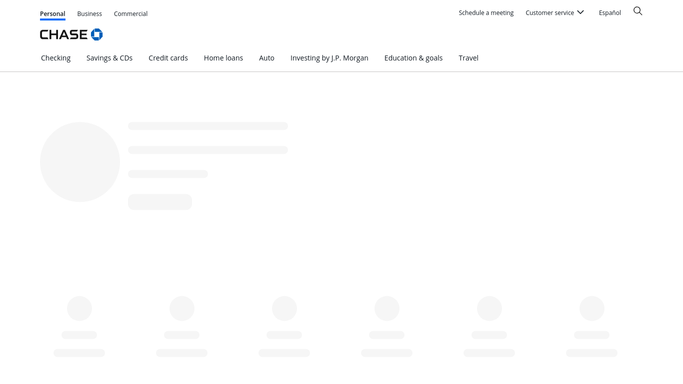Open the Checking menu

coord(56,58)
